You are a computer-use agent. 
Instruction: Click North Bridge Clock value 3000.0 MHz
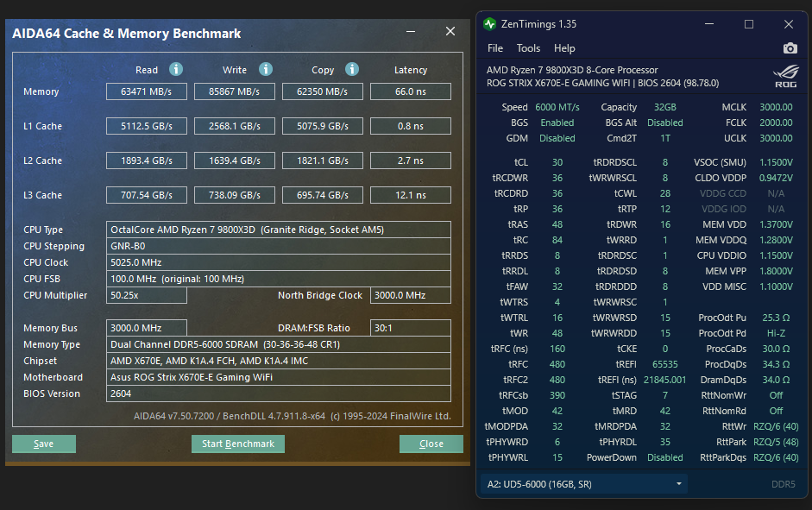coord(411,295)
